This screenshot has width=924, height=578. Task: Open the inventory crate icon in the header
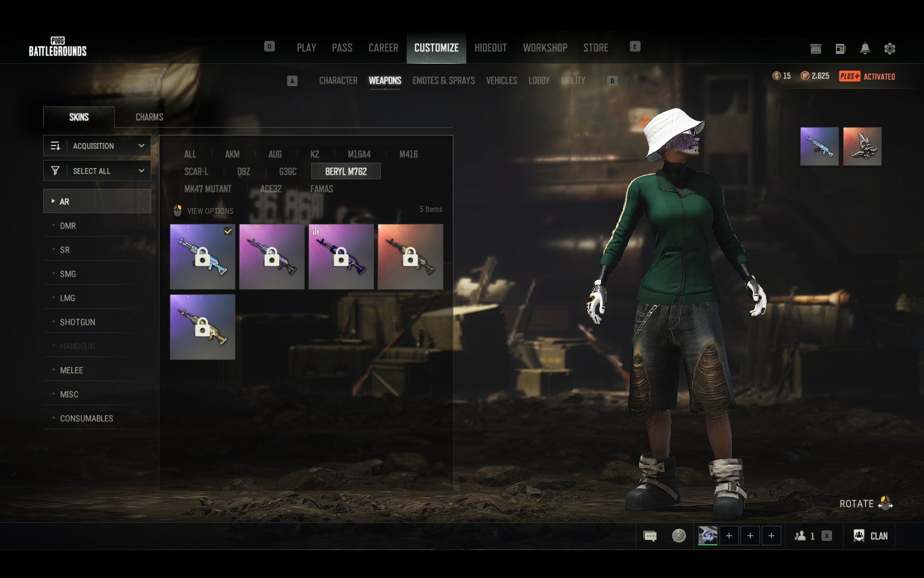pyautogui.click(x=815, y=49)
